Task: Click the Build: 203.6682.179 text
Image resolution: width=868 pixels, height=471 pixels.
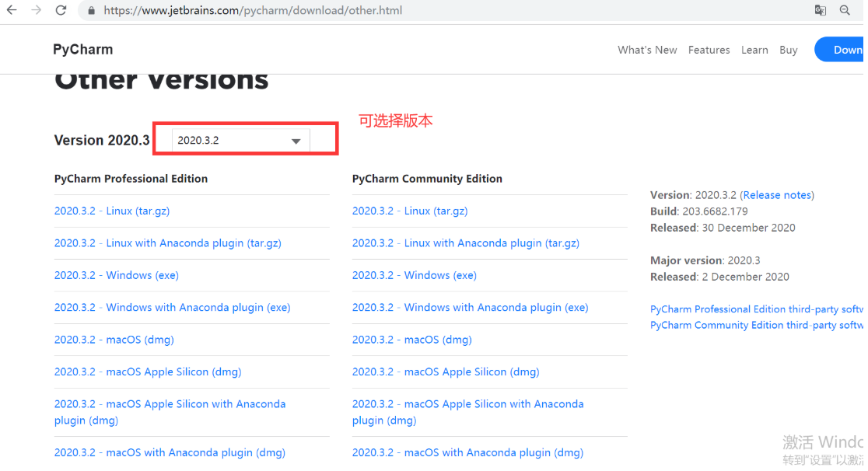Action: click(698, 211)
